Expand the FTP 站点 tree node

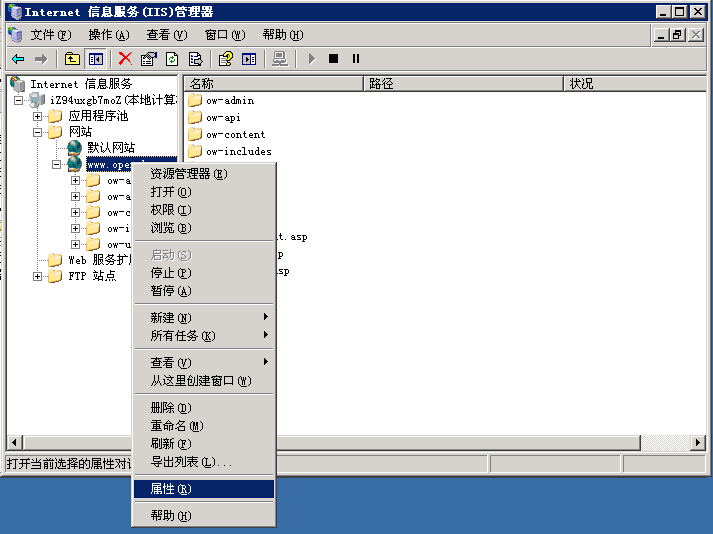[x=38, y=276]
